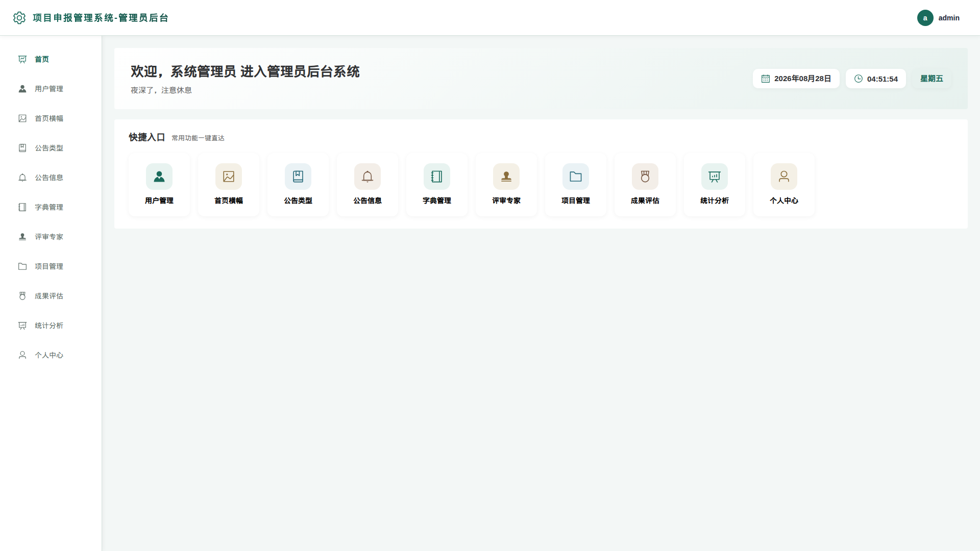Click the 公告类型 sidebar bookmark icon

pos(22,148)
